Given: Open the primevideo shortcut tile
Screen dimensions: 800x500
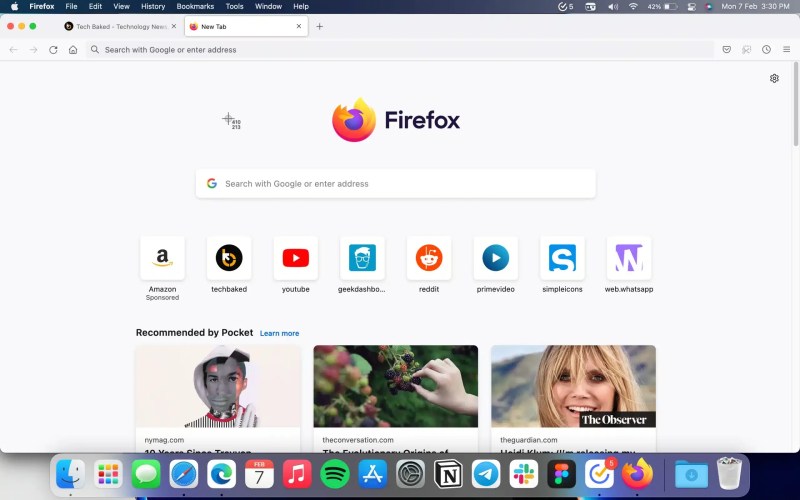Looking at the screenshot, I should (x=495, y=258).
